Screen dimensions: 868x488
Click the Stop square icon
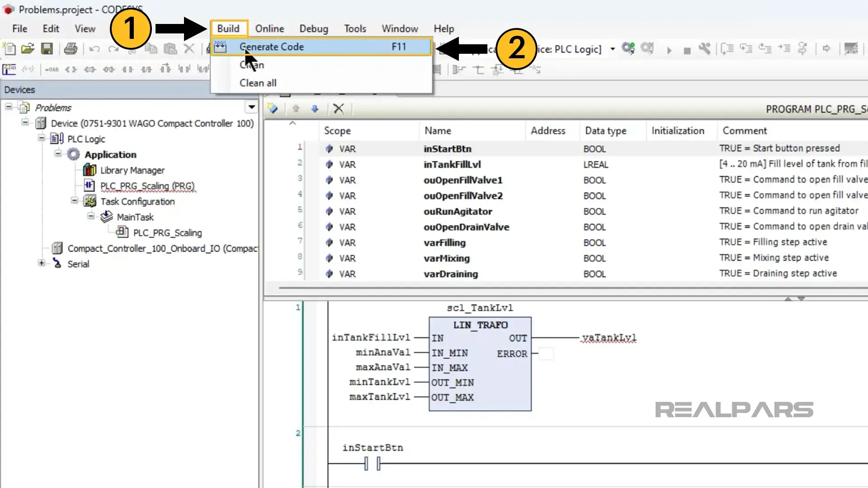coord(687,51)
